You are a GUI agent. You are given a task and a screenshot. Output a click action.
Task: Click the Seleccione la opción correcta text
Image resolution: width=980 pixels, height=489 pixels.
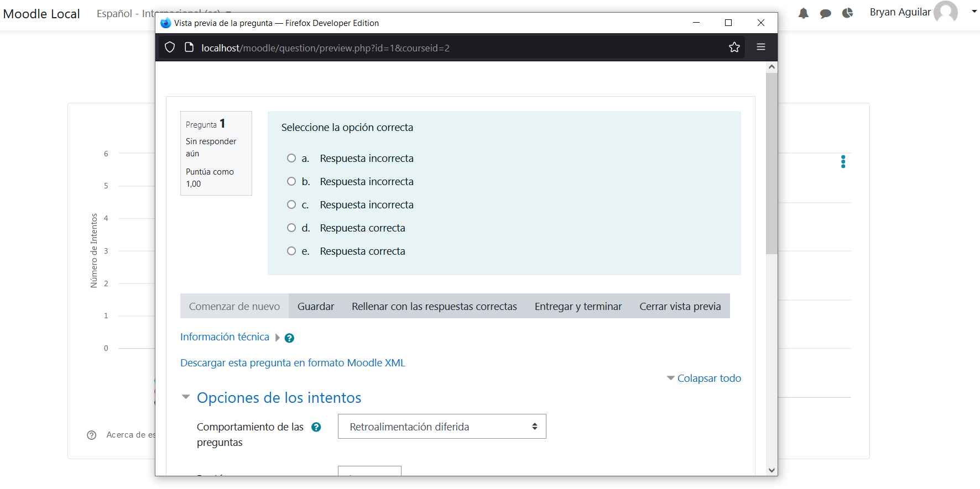pos(347,128)
